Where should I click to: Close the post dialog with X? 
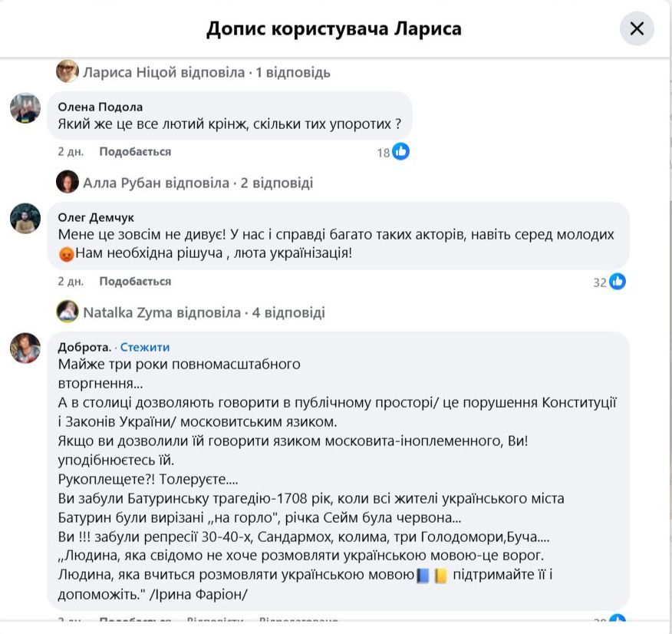637,29
